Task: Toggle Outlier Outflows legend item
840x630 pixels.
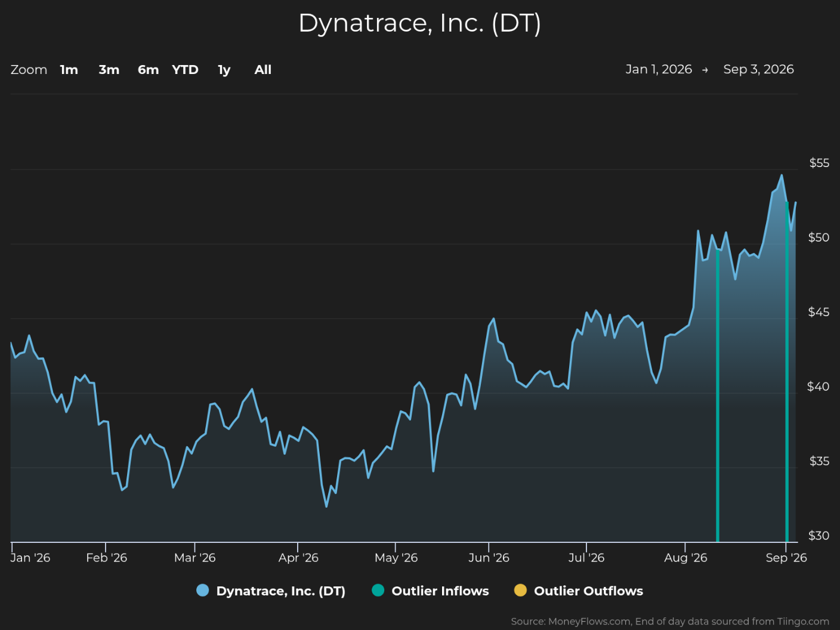Action: tap(579, 591)
